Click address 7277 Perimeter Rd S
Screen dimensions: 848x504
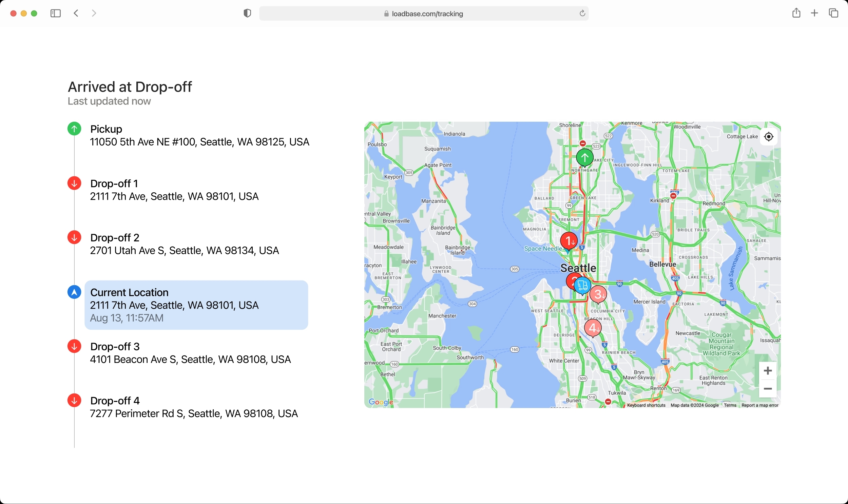tap(194, 414)
